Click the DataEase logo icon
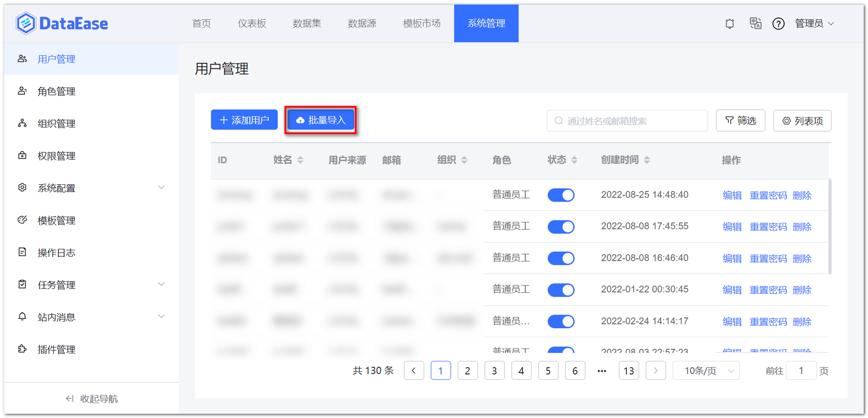The width and height of the screenshot is (868, 418). pyautogui.click(x=26, y=23)
